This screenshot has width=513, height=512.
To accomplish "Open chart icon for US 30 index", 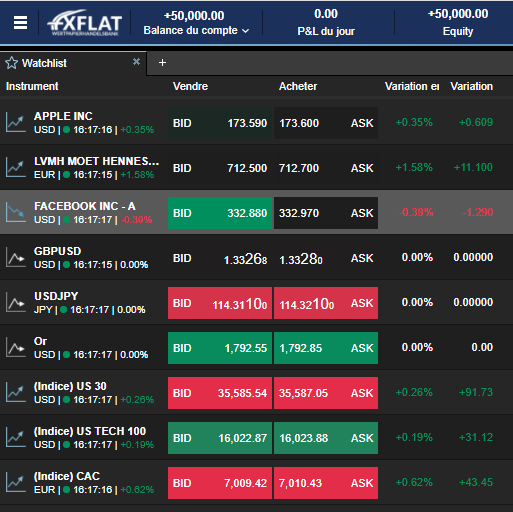I will pyautogui.click(x=16, y=393).
